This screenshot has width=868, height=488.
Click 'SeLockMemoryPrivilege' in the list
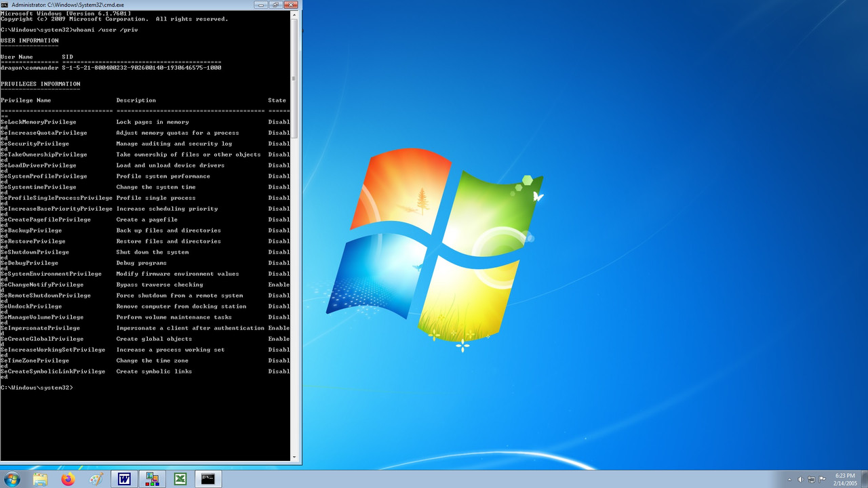pyautogui.click(x=38, y=122)
